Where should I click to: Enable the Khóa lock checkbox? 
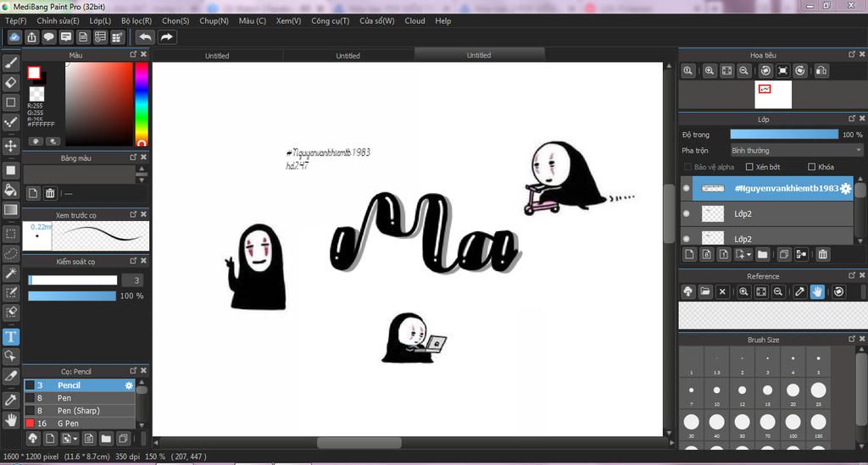click(x=811, y=166)
